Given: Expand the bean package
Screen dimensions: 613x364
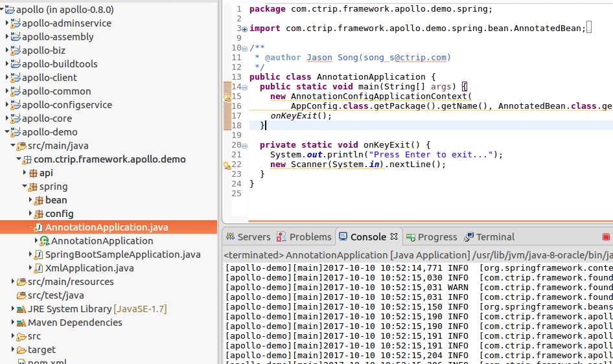Looking at the screenshot, I should pyautogui.click(x=30, y=200).
